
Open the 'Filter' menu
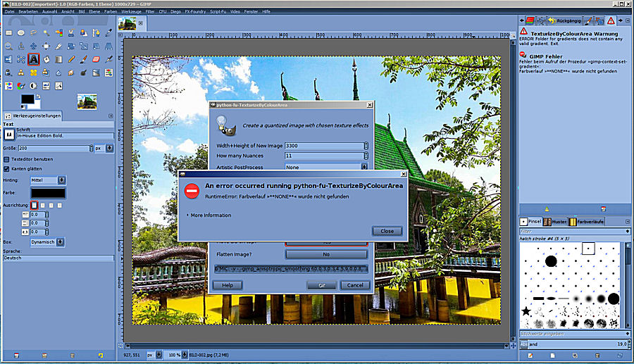(x=150, y=12)
